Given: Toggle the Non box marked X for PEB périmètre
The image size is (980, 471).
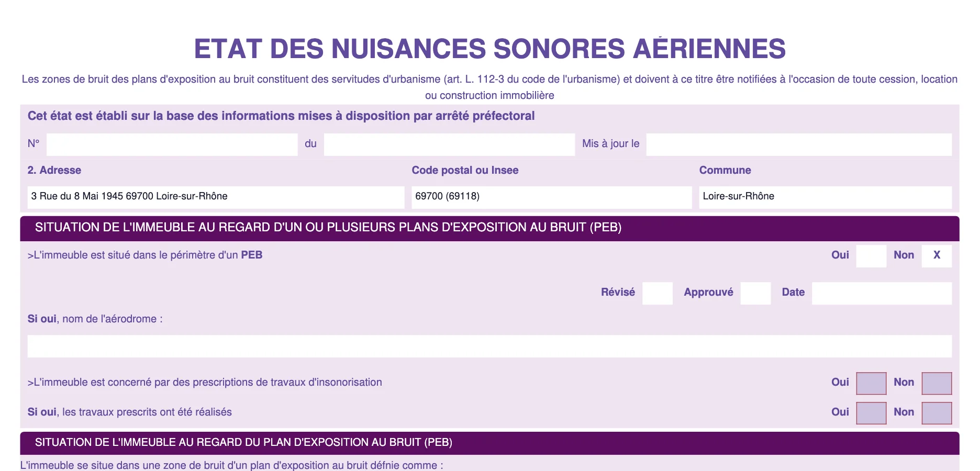Looking at the screenshot, I should pyautogui.click(x=937, y=256).
